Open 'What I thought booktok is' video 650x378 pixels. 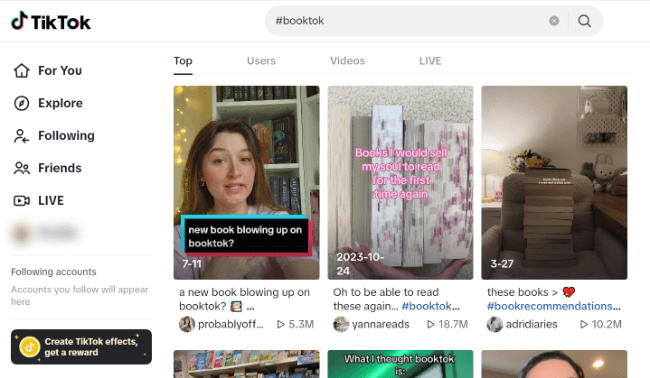[400, 364]
